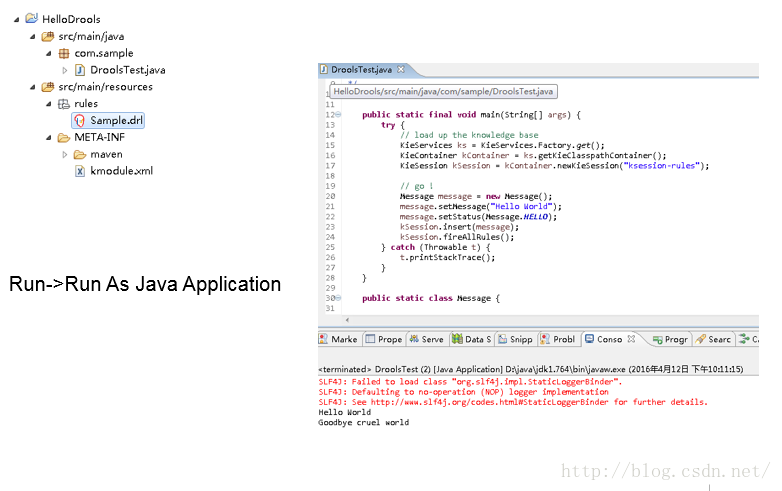Screen dimensions: 782x491
Task: Click the Markers tab icon
Action: (323, 339)
